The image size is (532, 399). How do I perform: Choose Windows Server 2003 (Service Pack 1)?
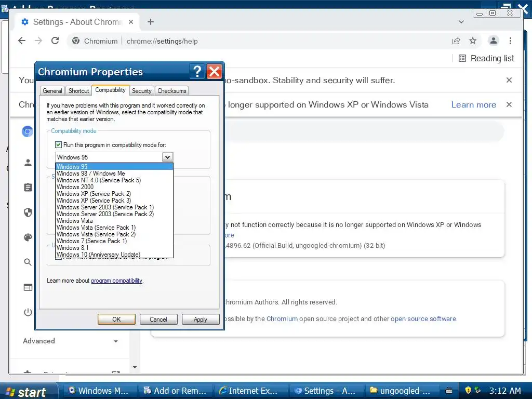[x=114, y=207]
